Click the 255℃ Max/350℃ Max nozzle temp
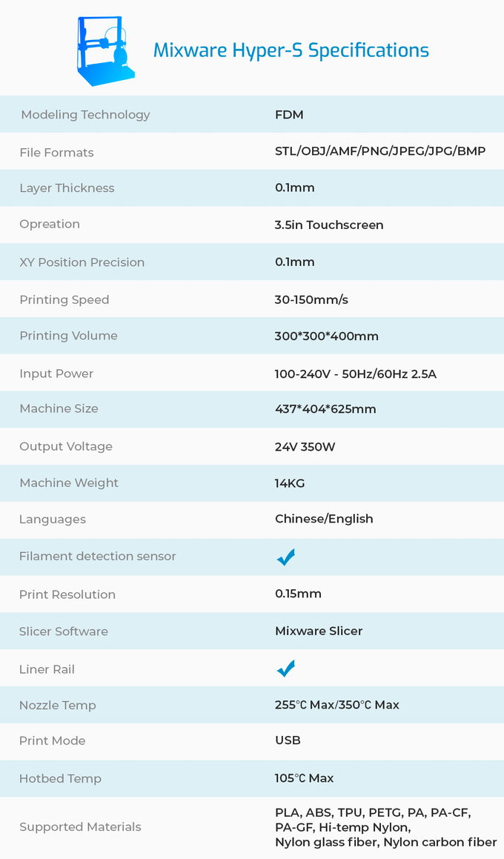This screenshot has height=859, width=504. tap(336, 705)
